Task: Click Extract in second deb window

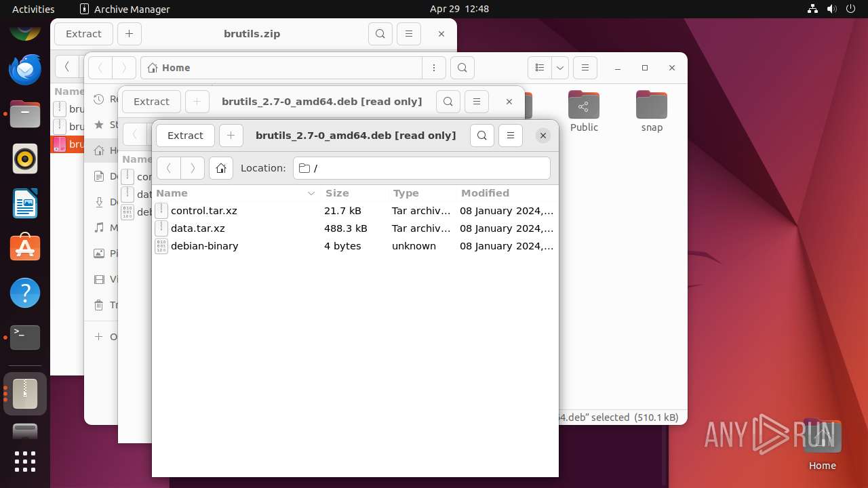Action: click(151, 102)
